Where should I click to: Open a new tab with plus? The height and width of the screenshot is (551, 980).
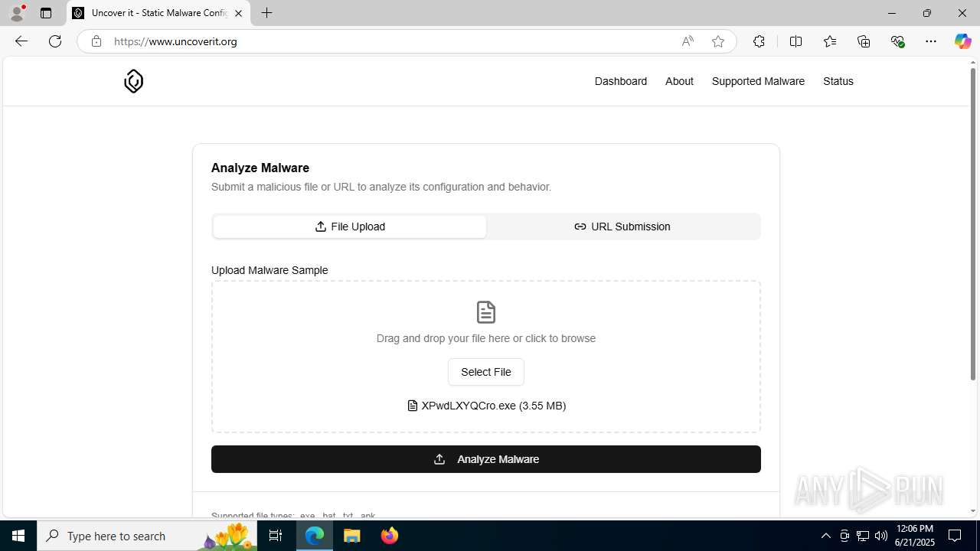266,13
